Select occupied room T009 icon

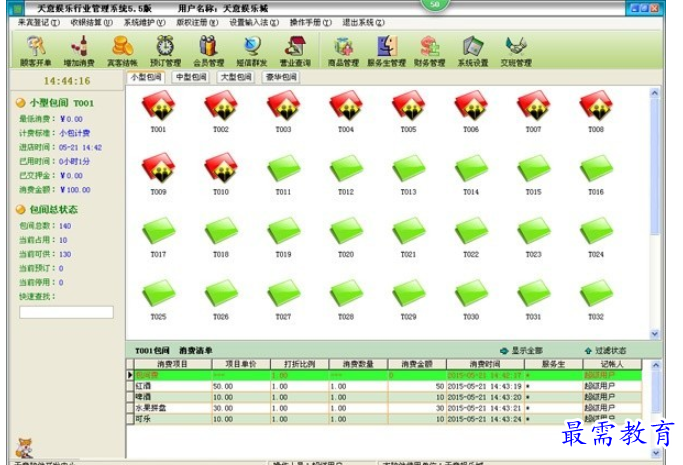(x=159, y=168)
